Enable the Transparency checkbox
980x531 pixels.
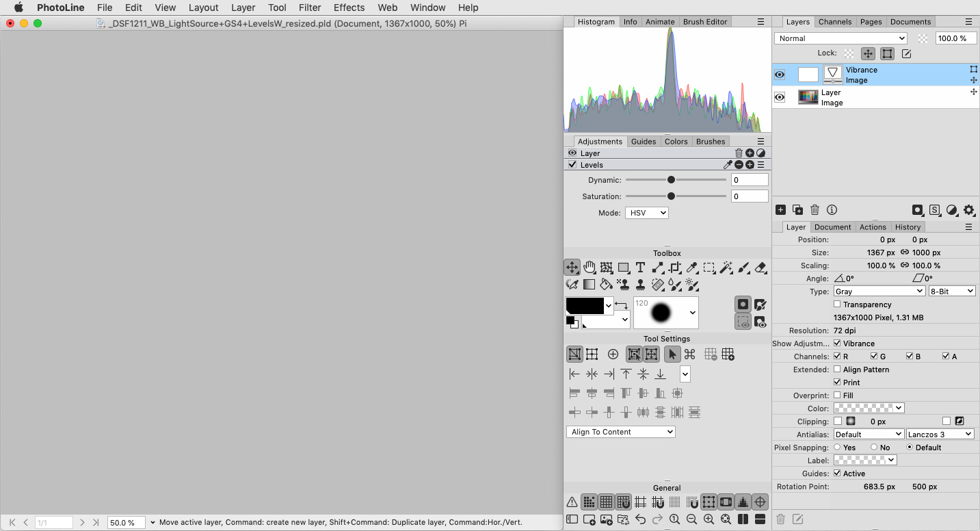coord(837,305)
